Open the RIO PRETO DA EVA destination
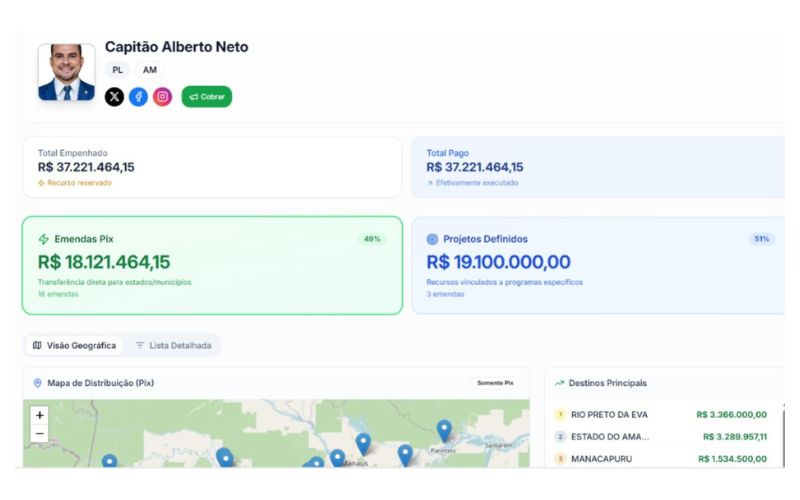The image size is (800, 500). click(660, 415)
